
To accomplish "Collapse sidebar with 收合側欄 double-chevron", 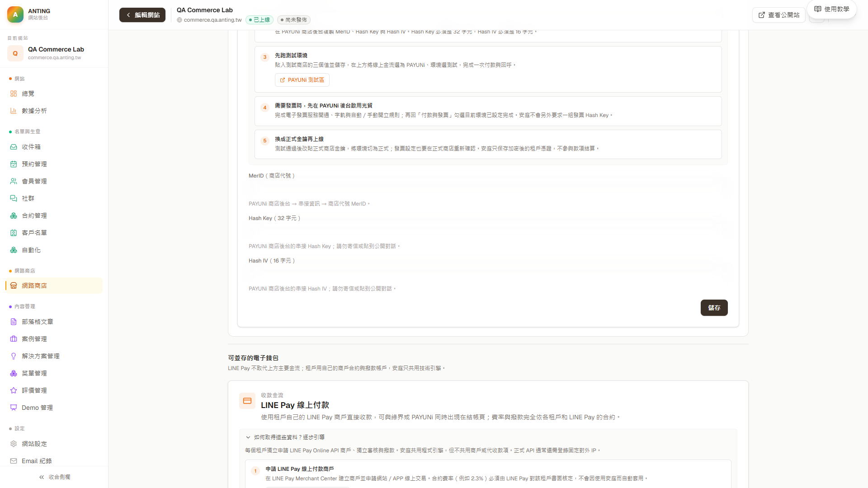I will pos(42,477).
